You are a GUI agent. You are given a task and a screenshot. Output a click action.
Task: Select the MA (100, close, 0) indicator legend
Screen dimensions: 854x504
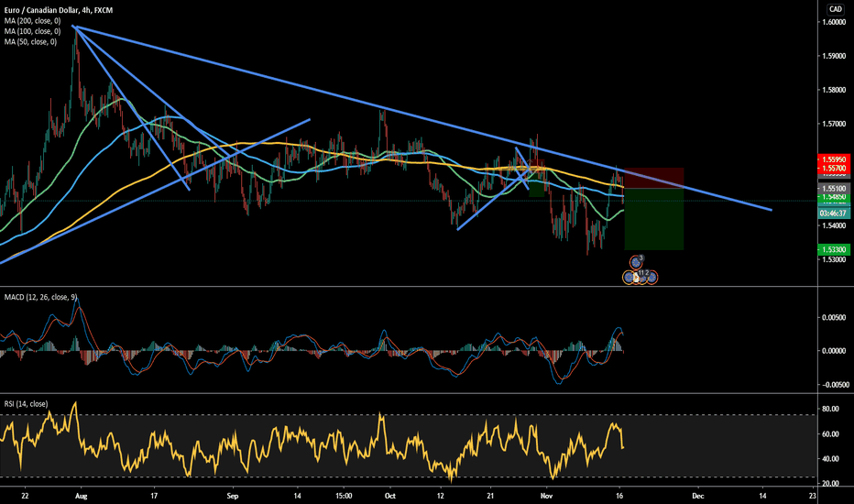pos(33,31)
